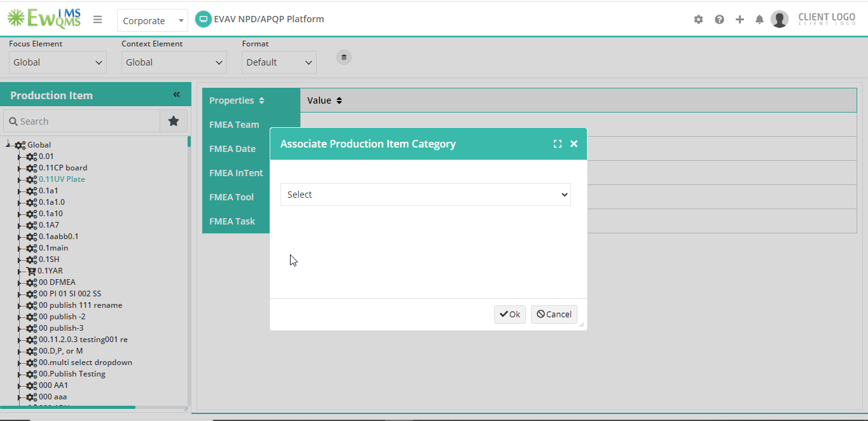Open favorites star in Production Item panel

[x=174, y=121]
